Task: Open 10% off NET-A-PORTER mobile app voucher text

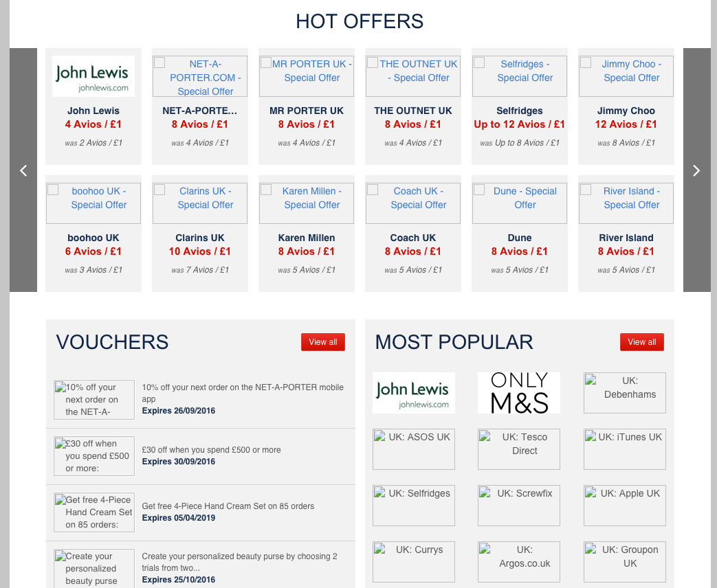Action: pos(243,393)
